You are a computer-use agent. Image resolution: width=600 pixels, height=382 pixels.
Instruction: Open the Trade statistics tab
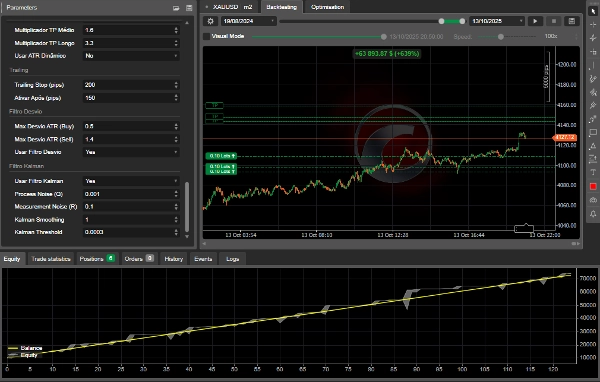(51, 259)
